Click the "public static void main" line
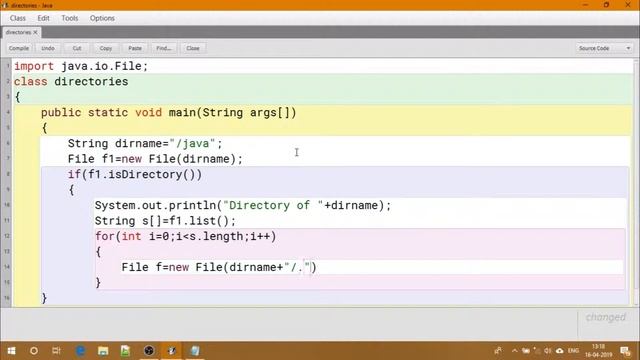Viewport: 640px width, 360px height. click(169, 113)
